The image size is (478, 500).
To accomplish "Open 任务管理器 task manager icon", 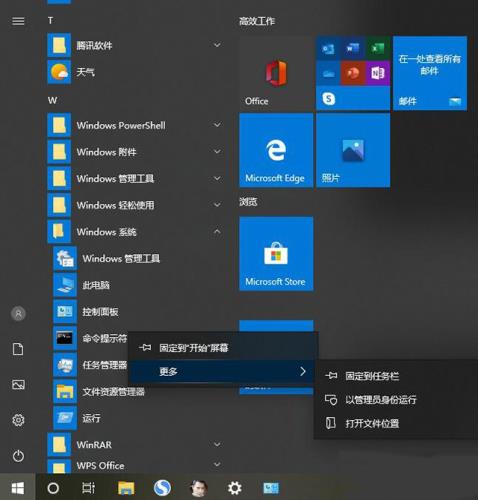I will pos(65,365).
